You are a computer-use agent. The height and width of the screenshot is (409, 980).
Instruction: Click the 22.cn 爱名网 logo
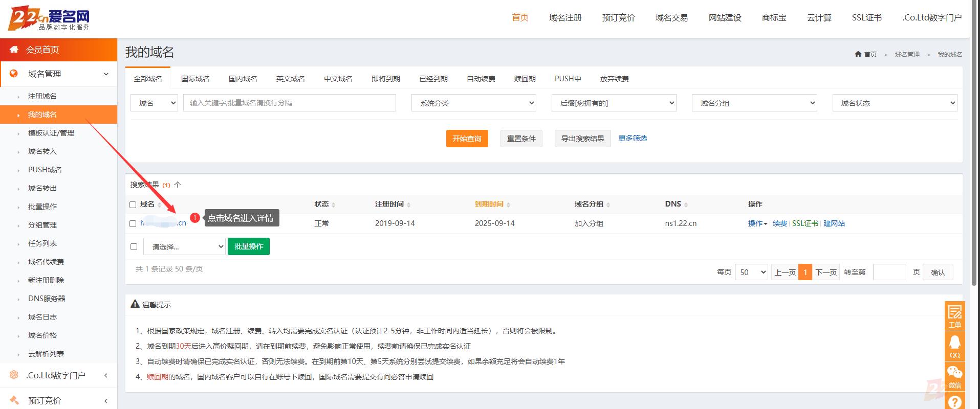pos(49,18)
